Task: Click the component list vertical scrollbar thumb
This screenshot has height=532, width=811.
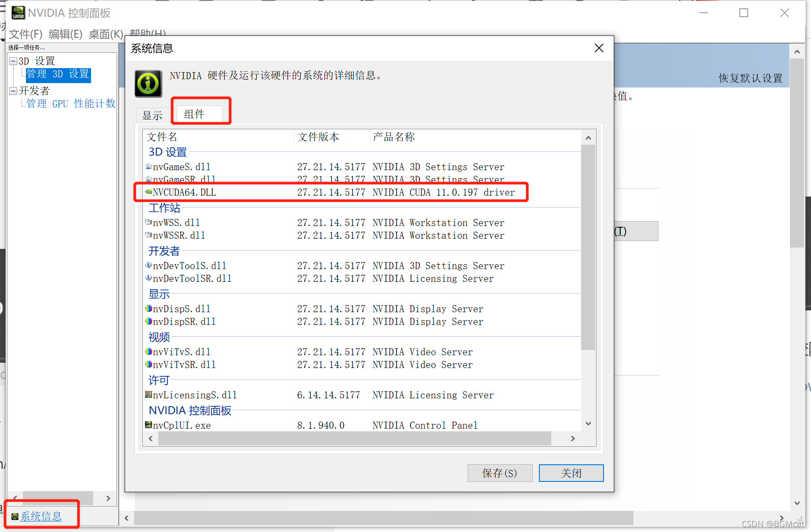Action: (x=588, y=248)
